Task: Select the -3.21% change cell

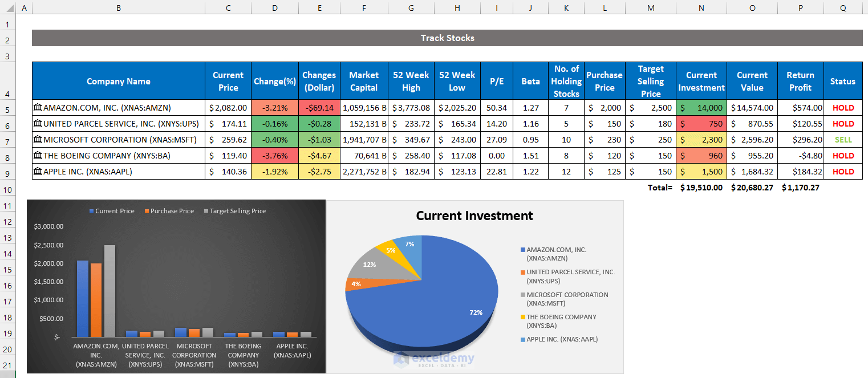Action: [275, 108]
